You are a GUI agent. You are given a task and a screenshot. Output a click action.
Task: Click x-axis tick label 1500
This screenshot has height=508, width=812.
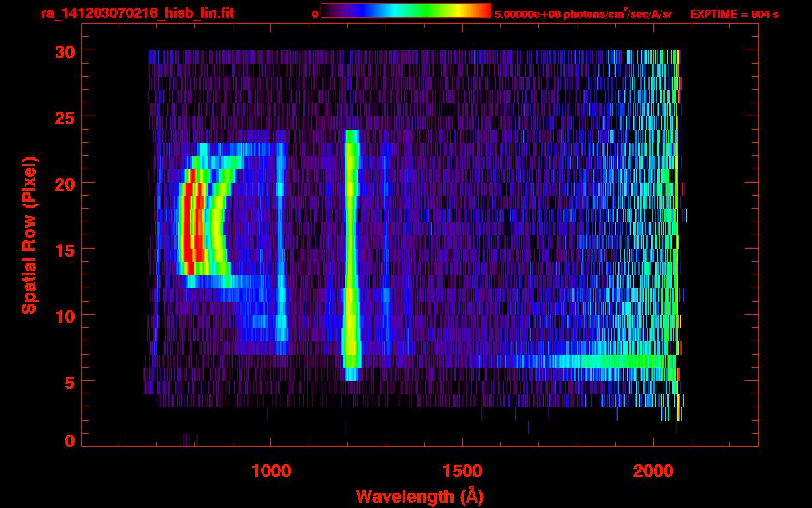(x=462, y=471)
